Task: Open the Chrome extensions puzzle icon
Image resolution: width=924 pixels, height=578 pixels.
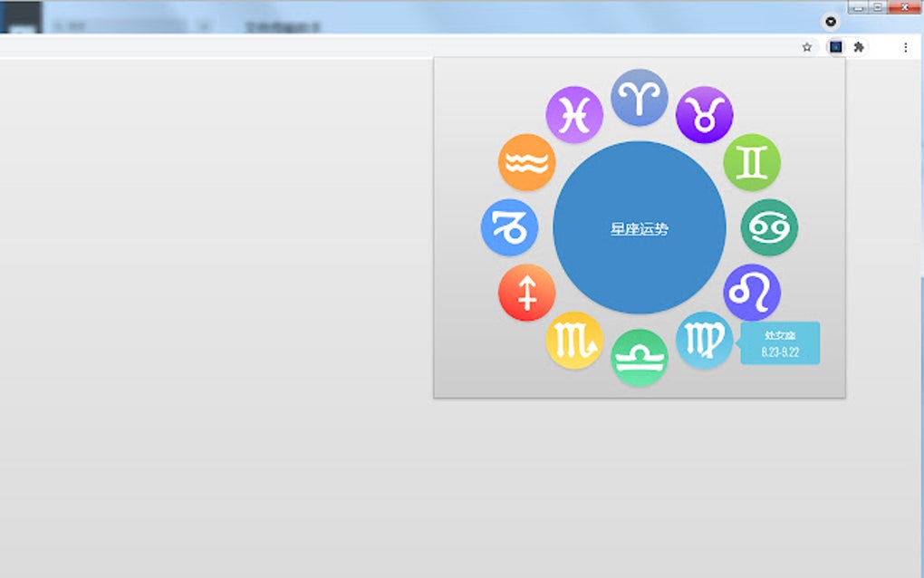Action: (857, 46)
